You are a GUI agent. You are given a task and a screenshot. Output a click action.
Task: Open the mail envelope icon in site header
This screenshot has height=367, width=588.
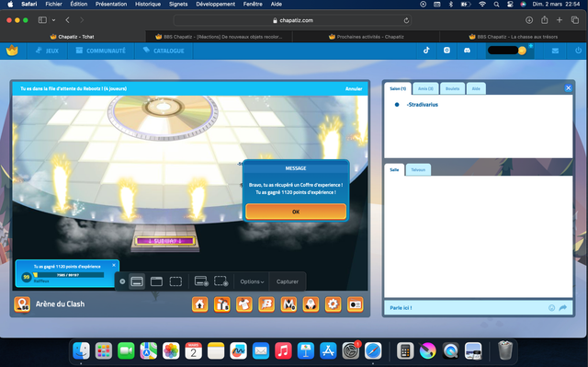click(555, 51)
